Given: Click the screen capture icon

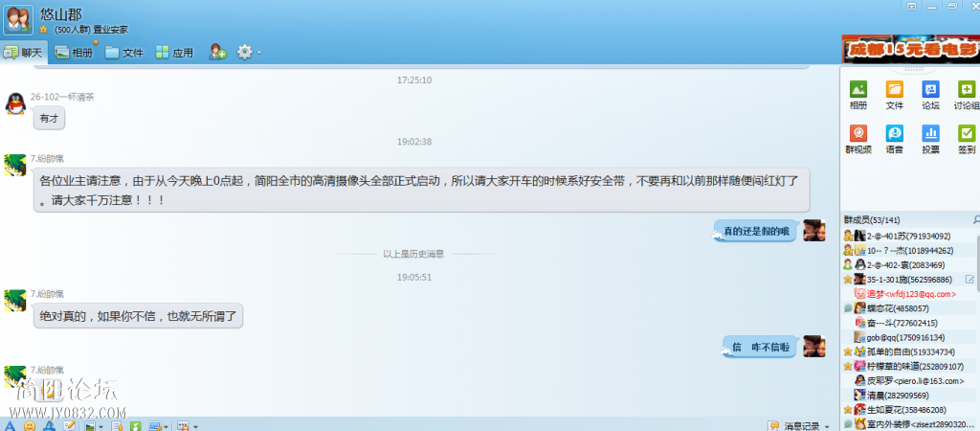Looking at the screenshot, I should coord(156,426).
